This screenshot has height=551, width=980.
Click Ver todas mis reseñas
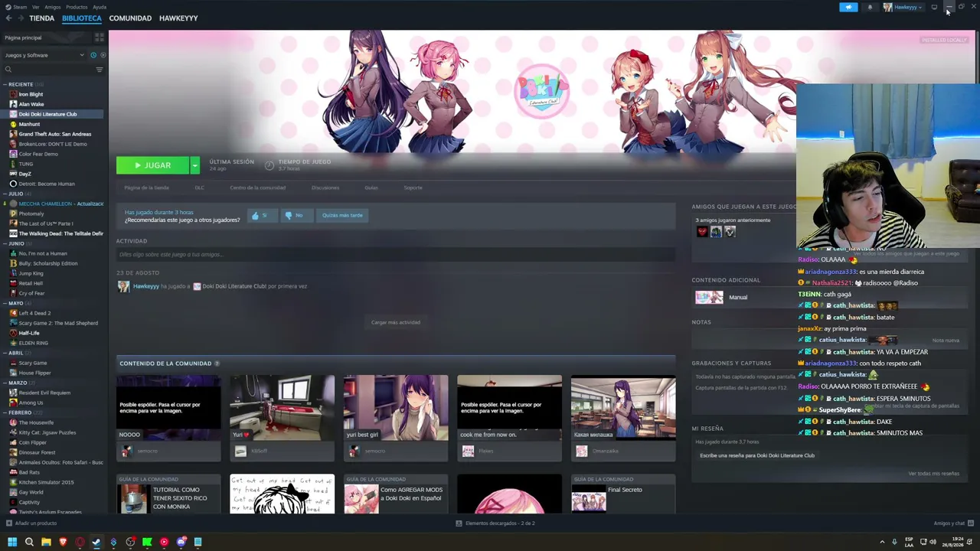click(933, 474)
